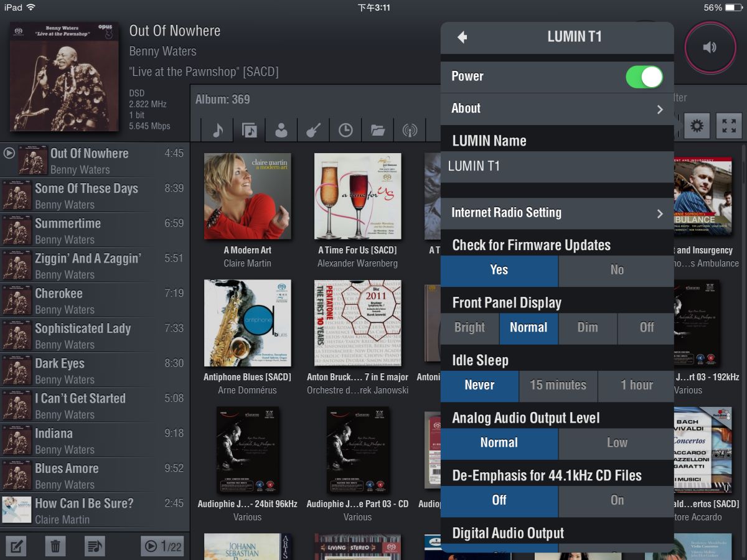Expand the About row
The height and width of the screenshot is (560, 747).
tap(557, 108)
